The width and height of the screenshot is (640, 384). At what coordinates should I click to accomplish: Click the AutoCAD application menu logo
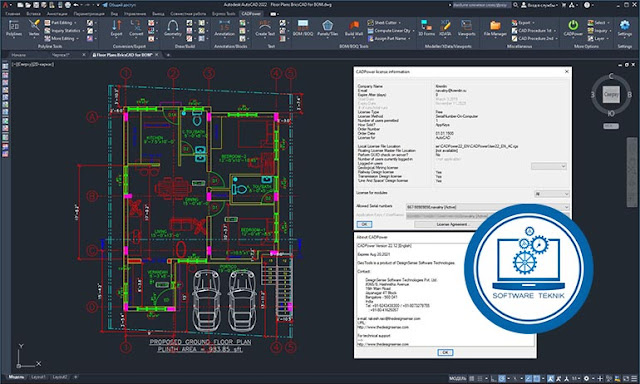coord(5,5)
